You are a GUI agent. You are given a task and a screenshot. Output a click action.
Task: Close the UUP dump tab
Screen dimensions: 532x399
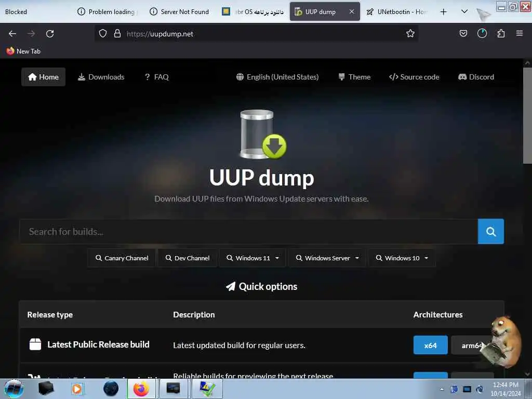click(x=352, y=11)
